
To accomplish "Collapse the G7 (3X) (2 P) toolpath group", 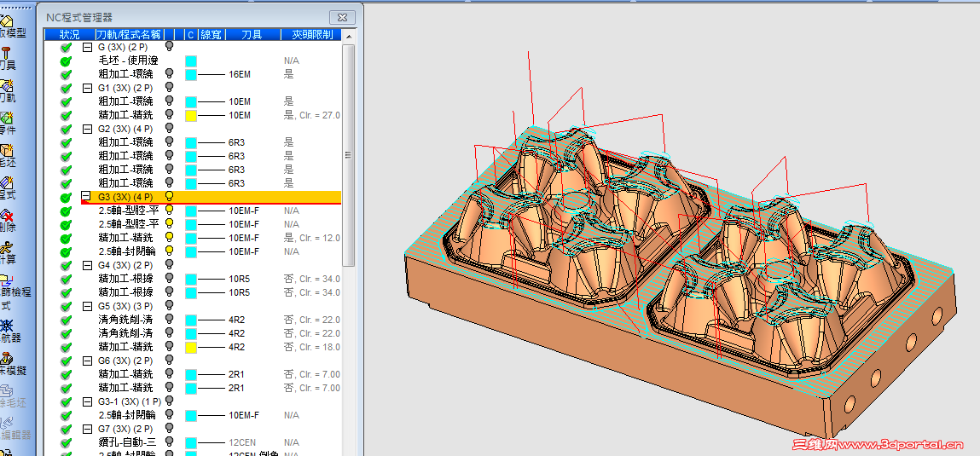I will pyautogui.click(x=87, y=429).
